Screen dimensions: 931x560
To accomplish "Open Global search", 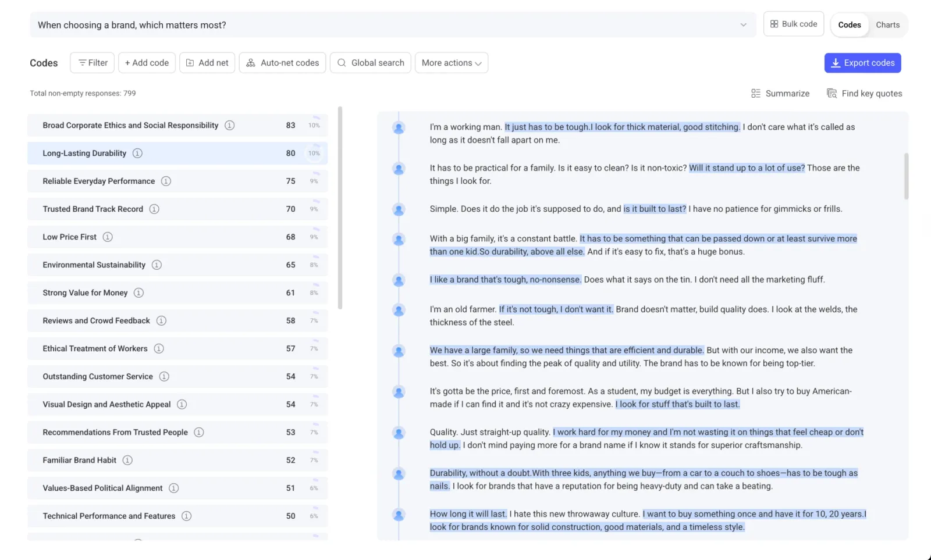I will pyautogui.click(x=371, y=63).
